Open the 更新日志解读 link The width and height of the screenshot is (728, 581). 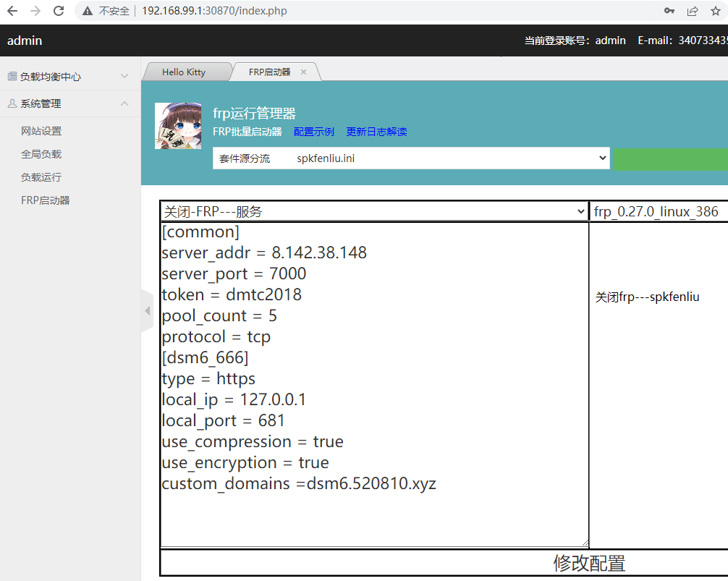tap(376, 132)
